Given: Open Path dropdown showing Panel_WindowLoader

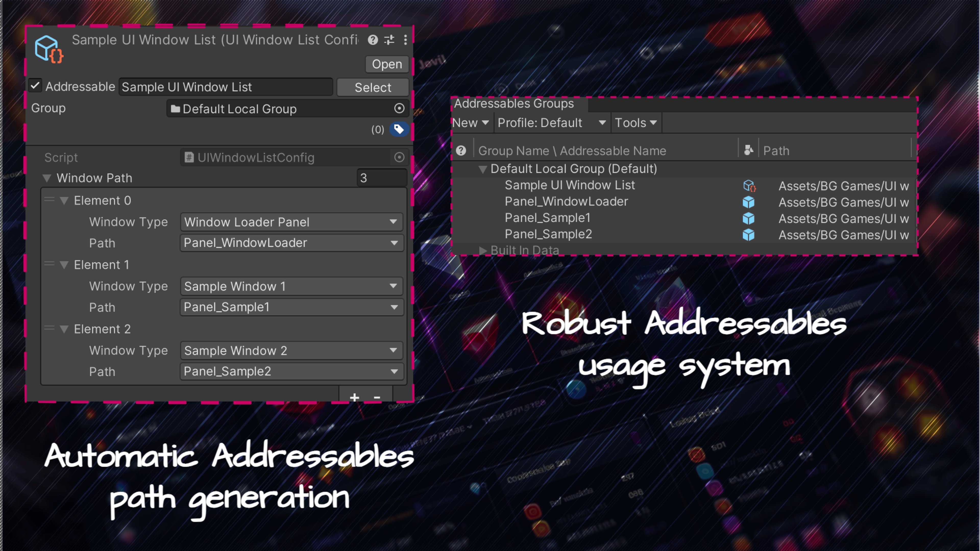Looking at the screenshot, I should (x=291, y=243).
